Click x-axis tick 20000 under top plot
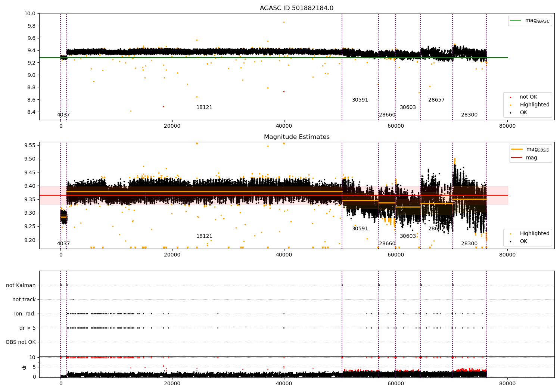560x392 pixels. point(172,126)
